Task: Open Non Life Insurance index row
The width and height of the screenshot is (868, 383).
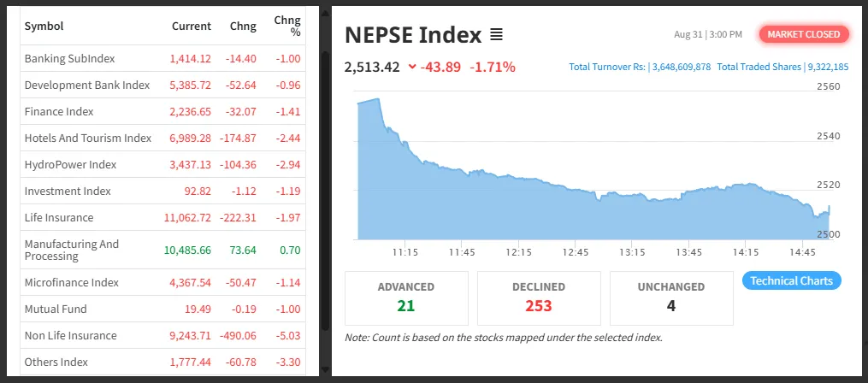Action: (162, 335)
